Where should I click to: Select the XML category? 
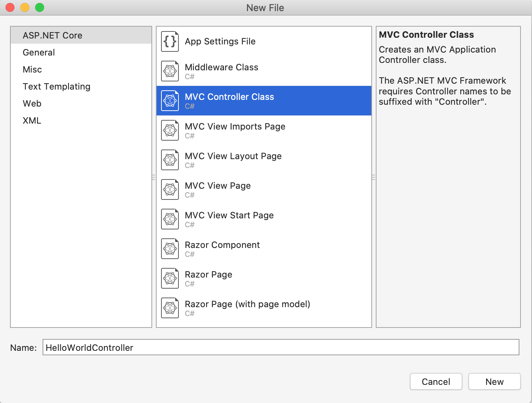(32, 120)
